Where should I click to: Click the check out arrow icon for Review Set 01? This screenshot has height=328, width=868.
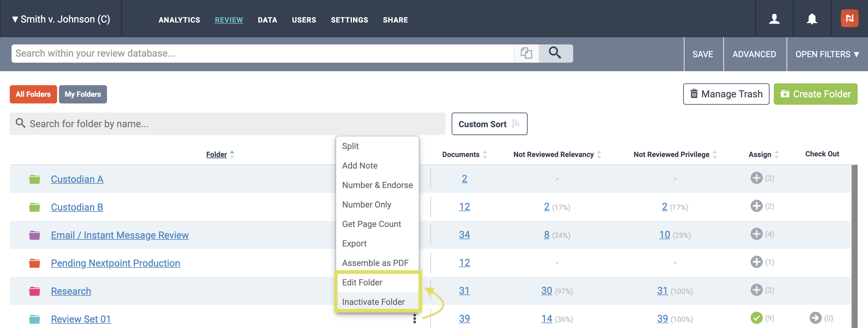point(815,318)
